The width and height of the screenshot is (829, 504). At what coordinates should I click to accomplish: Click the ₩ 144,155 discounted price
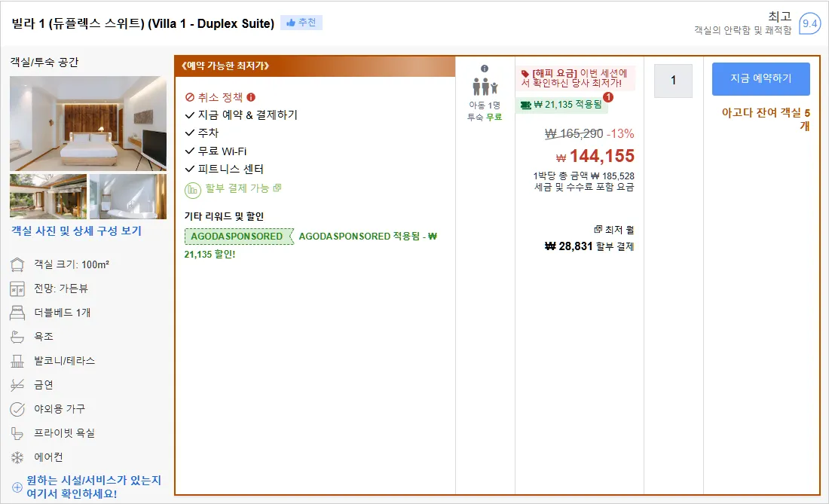click(595, 156)
